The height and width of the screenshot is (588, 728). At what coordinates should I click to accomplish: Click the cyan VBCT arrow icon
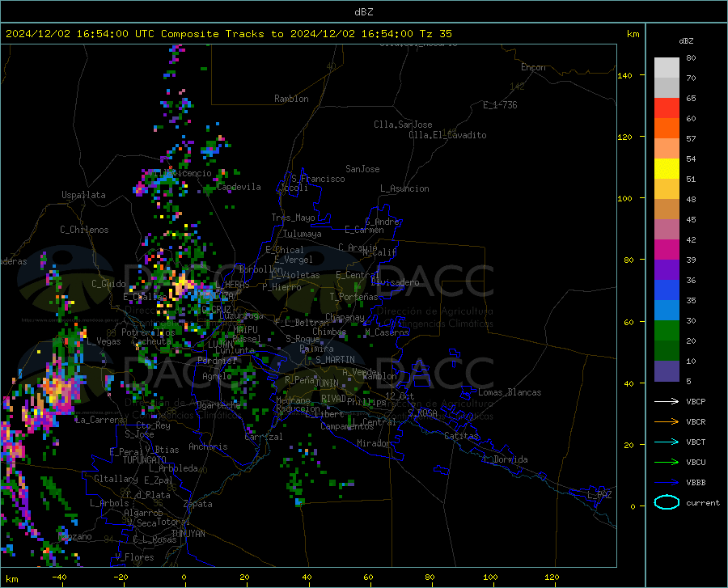[x=667, y=442]
